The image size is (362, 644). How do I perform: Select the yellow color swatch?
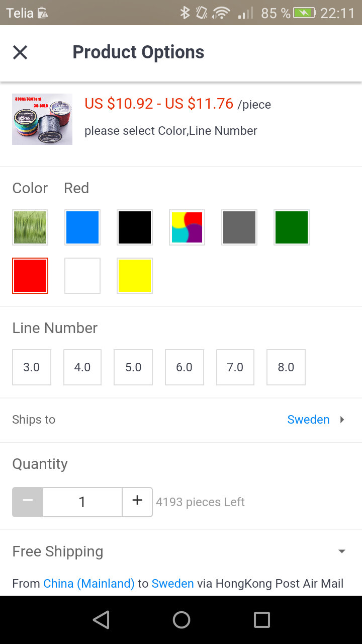[135, 276]
